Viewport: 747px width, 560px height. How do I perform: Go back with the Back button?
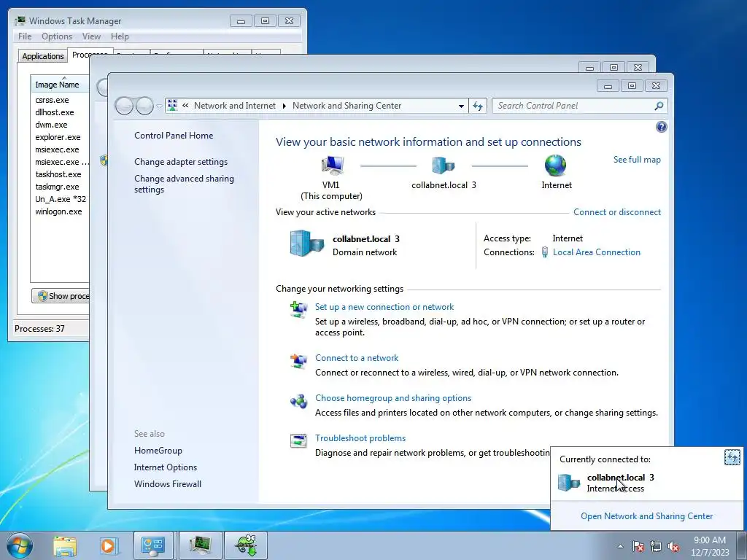tap(124, 106)
